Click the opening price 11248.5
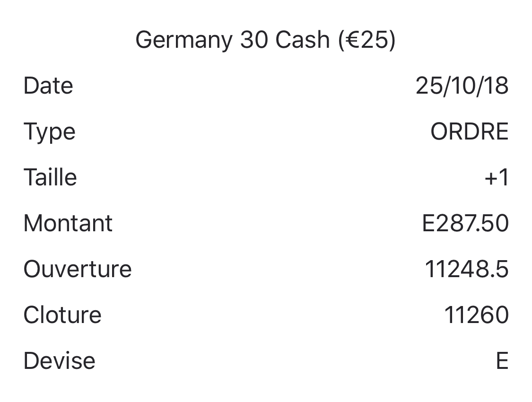Image resolution: width=532 pixels, height=402 pixels. pos(466,269)
